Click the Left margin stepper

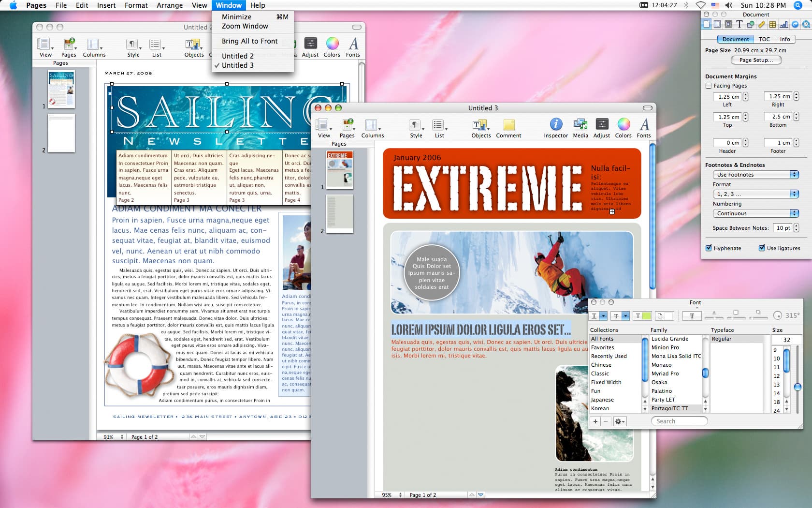[745, 97]
